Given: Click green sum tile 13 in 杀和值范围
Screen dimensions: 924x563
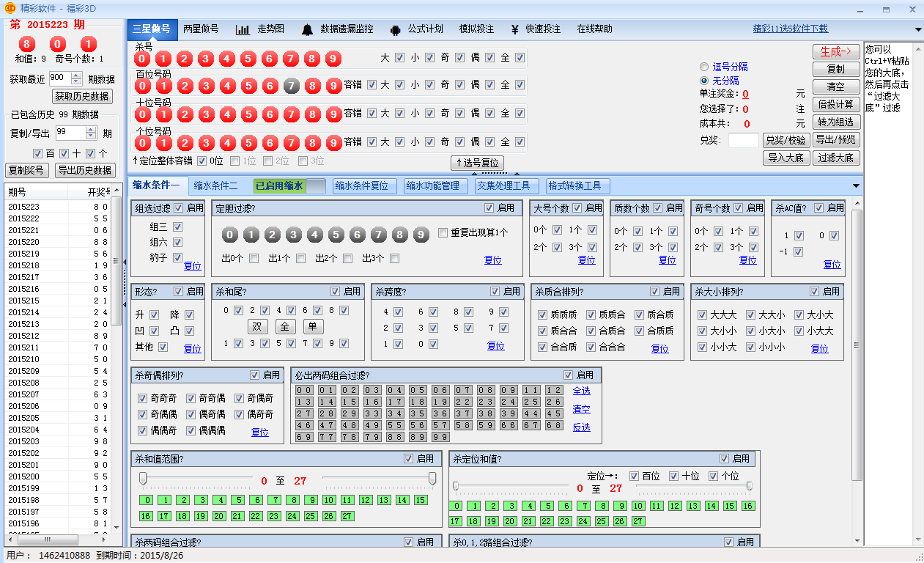Looking at the screenshot, I should pos(384,500).
